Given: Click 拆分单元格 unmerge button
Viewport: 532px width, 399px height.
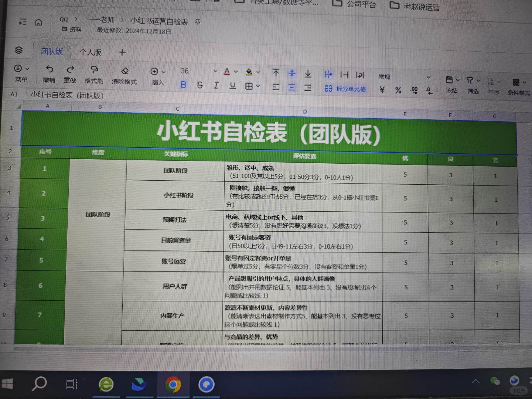Looking at the screenshot, I should click(345, 89).
